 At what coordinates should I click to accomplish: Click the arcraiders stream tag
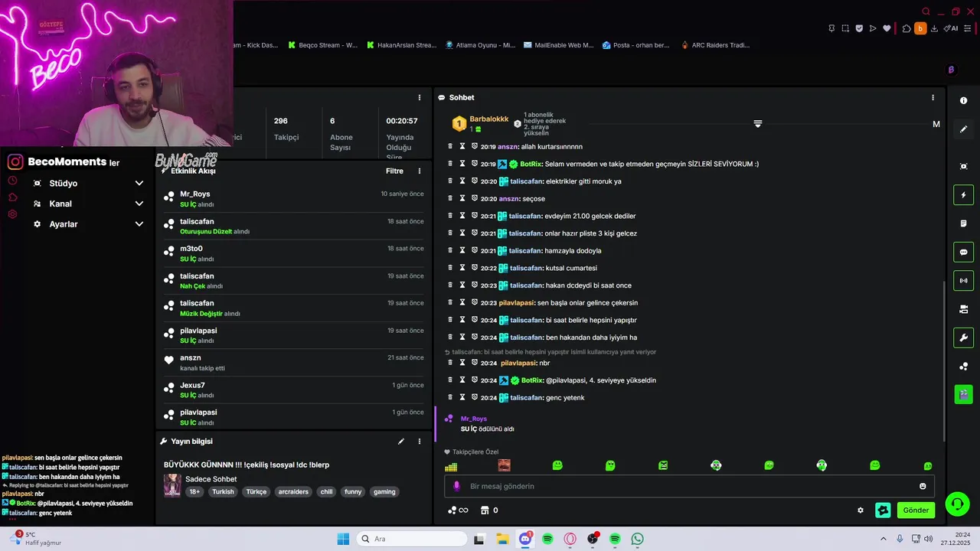pos(293,492)
